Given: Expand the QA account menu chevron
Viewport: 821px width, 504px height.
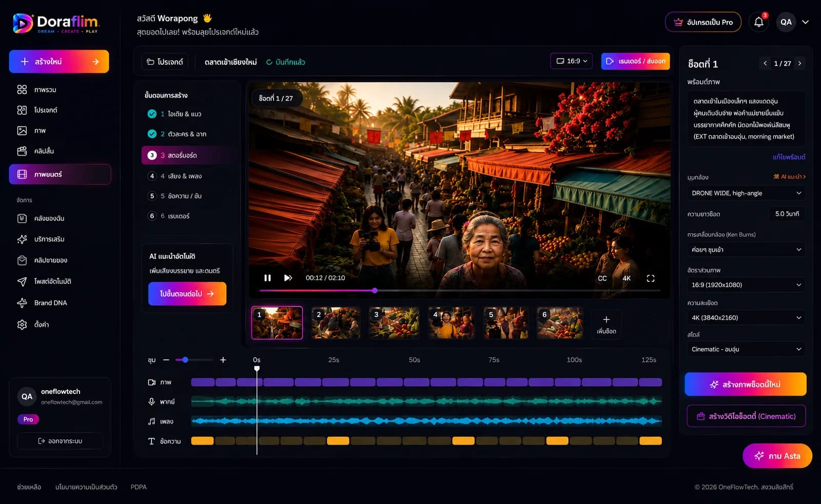Looking at the screenshot, I should coord(805,22).
